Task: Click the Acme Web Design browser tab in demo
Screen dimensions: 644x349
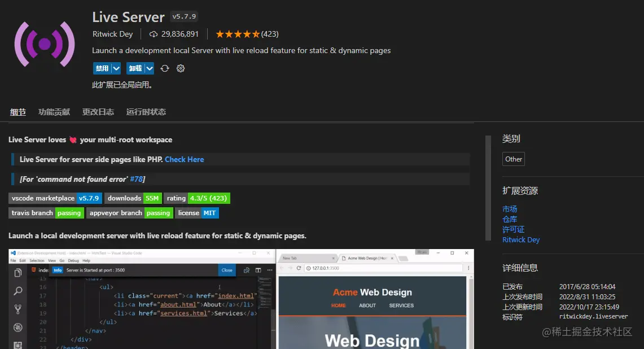Action: (x=367, y=258)
